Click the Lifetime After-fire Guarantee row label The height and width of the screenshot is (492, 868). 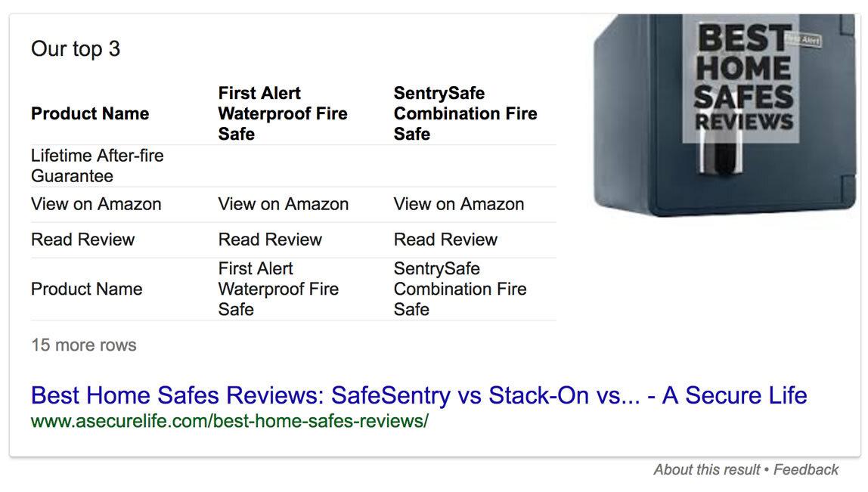coord(98,166)
